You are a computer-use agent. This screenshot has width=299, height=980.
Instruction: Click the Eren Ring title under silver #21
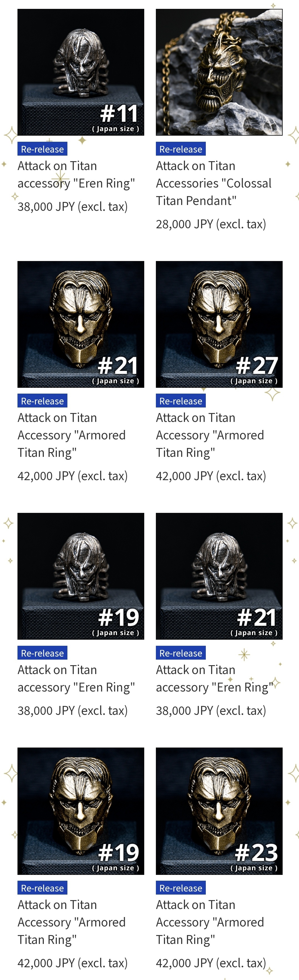point(215,678)
